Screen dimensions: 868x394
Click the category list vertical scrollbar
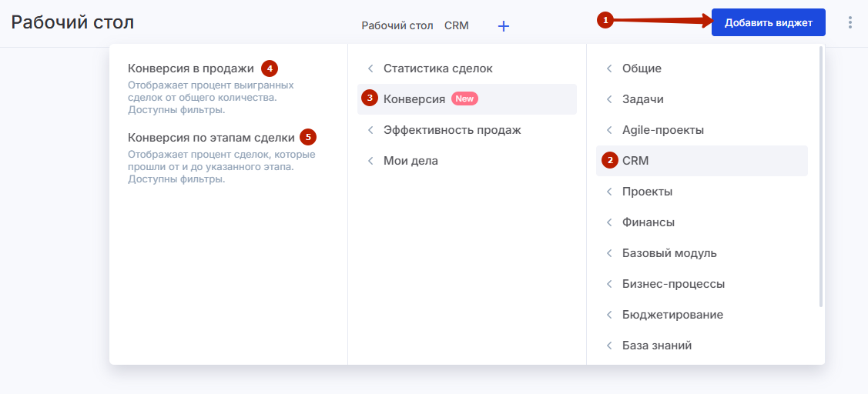(820, 177)
